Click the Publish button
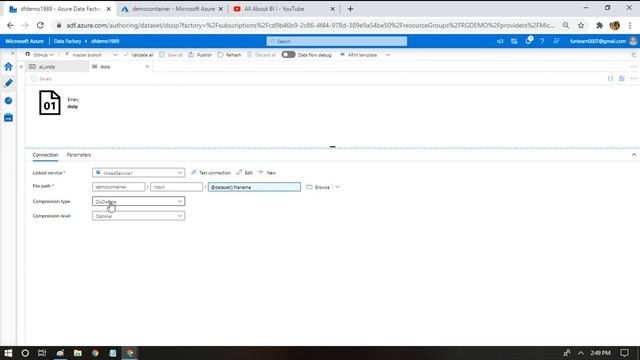Viewport: 640px width, 360px height. pos(200,55)
